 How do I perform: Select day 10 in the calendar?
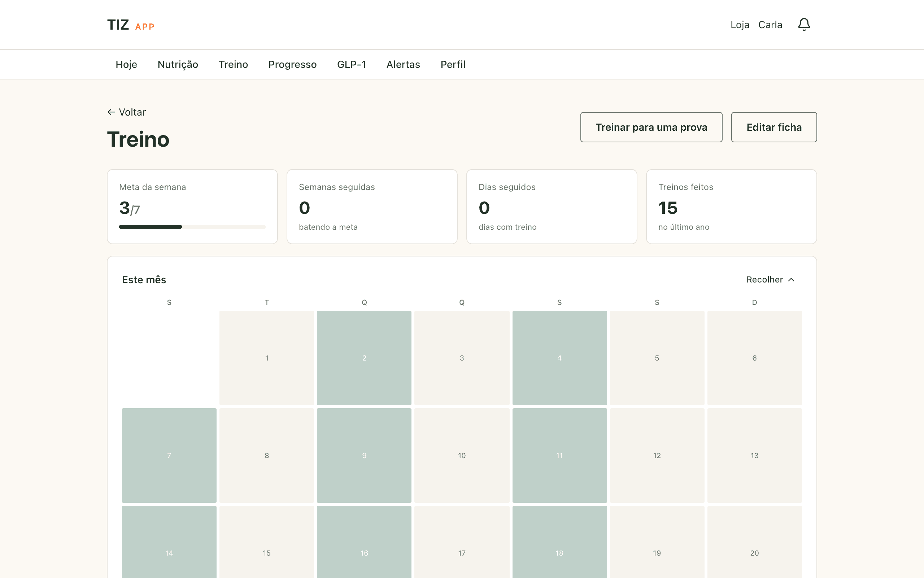[x=462, y=455]
